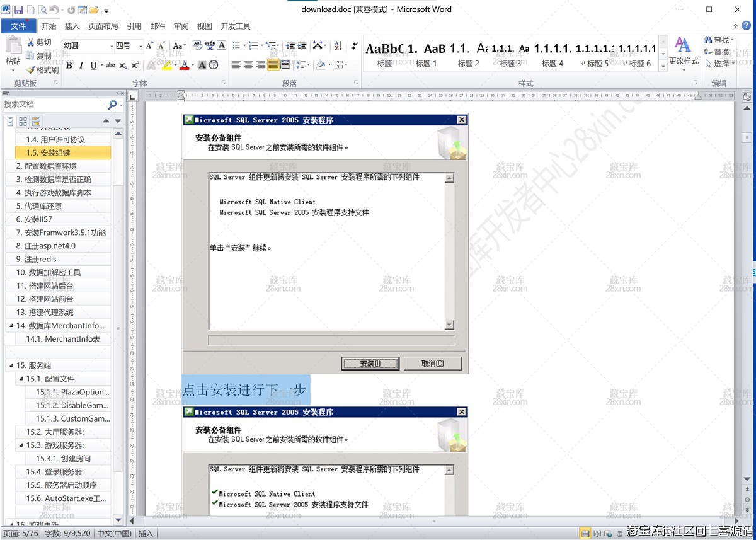The image size is (756, 540).
Task: Click the Save icon in quick access toolbar
Action: pos(18,9)
